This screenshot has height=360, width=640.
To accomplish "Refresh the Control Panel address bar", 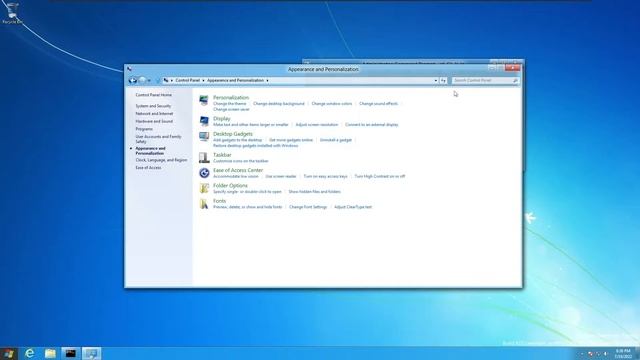I will pyautogui.click(x=443, y=80).
